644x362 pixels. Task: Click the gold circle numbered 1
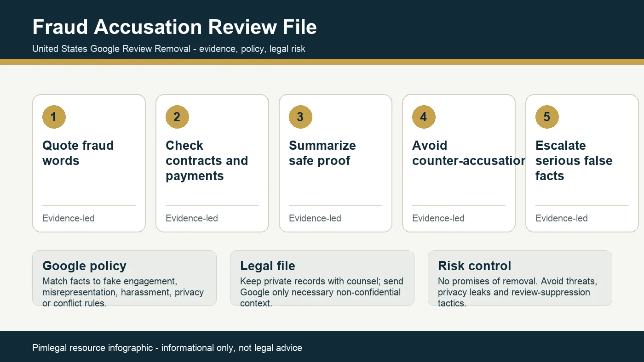[54, 117]
